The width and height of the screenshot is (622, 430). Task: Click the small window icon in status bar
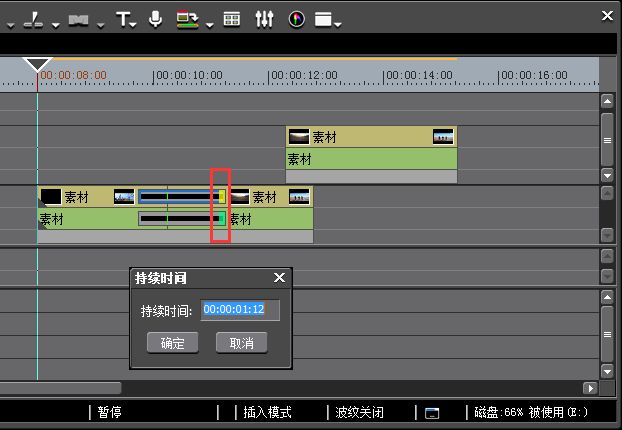[432, 413]
